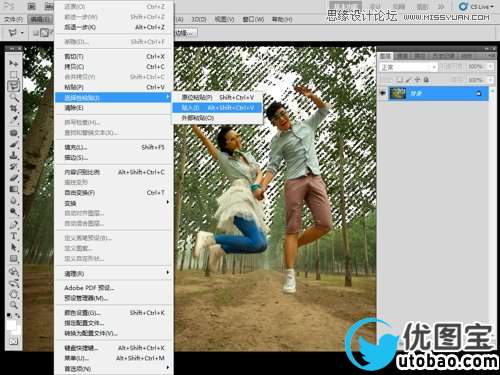Select the Path Selection tool
This screenshot has height=375, width=500.
point(14,247)
